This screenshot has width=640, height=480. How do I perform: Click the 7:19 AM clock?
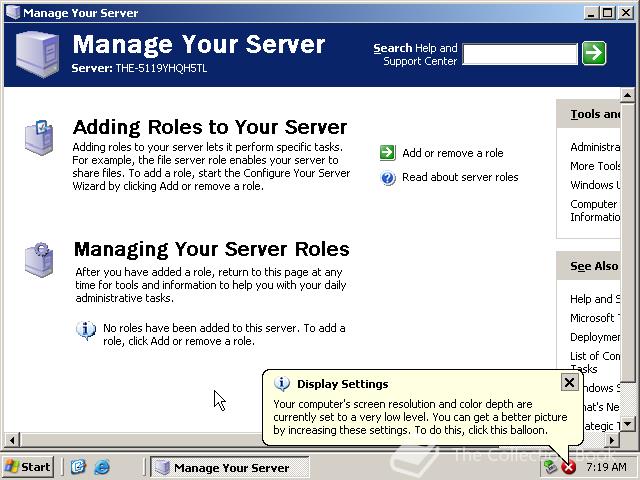coord(606,467)
